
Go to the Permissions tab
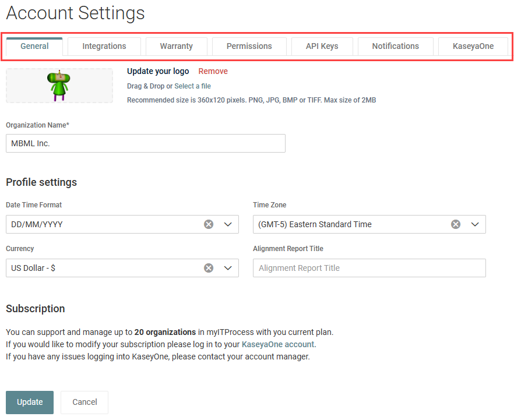[x=249, y=46]
